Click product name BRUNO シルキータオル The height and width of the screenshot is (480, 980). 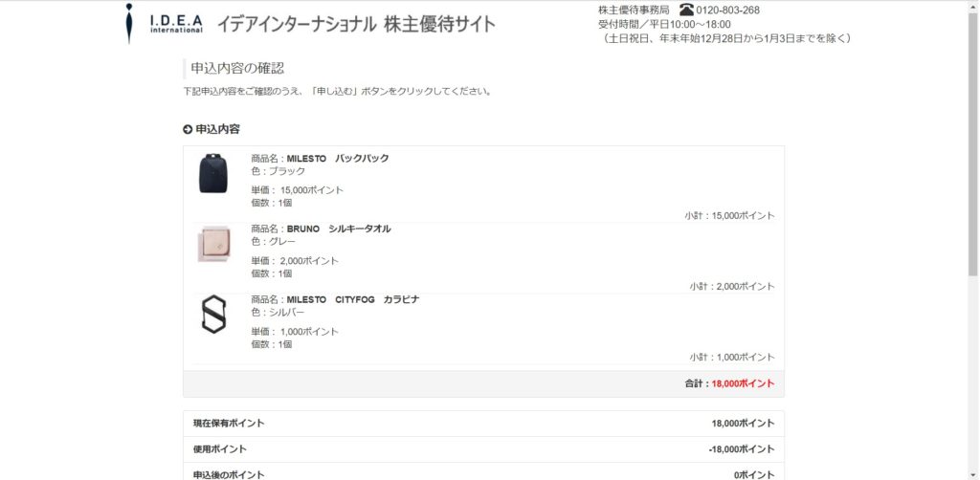[x=339, y=229]
